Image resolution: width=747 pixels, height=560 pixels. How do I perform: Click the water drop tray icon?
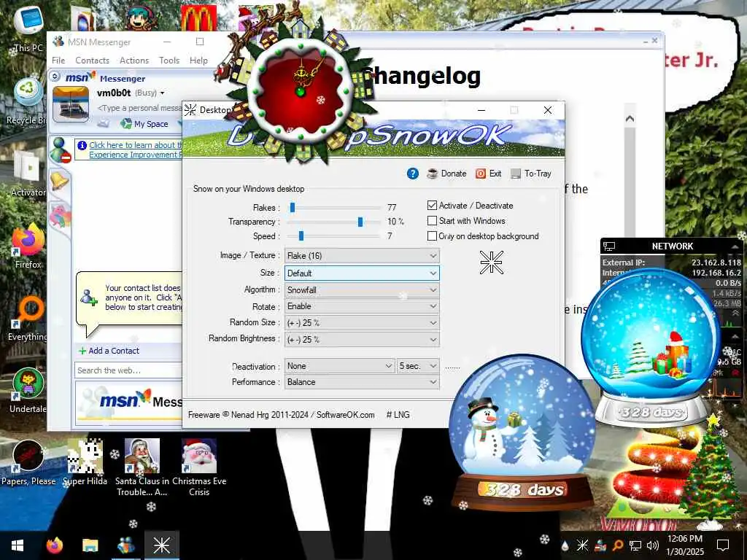[565, 545]
